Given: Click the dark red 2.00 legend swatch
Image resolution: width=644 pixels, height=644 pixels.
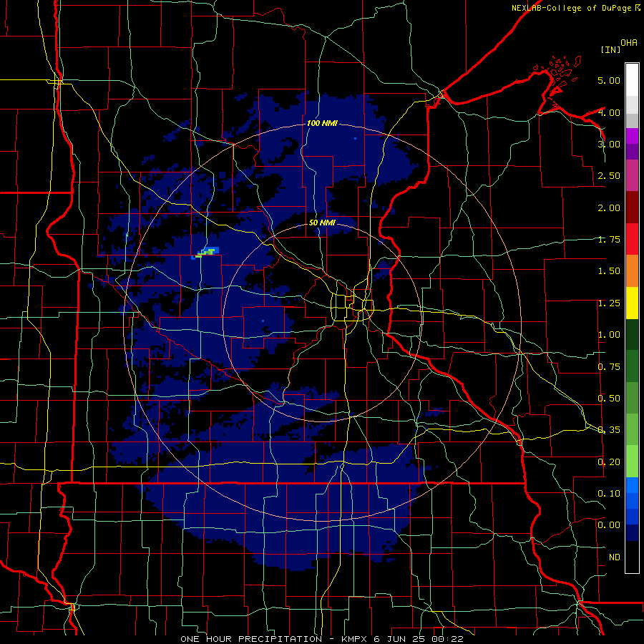Looking at the screenshot, I should click(x=632, y=208).
